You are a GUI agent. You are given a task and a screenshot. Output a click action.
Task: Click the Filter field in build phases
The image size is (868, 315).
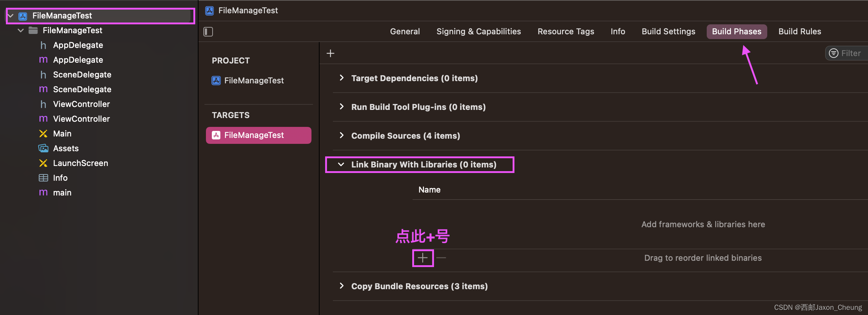click(847, 53)
